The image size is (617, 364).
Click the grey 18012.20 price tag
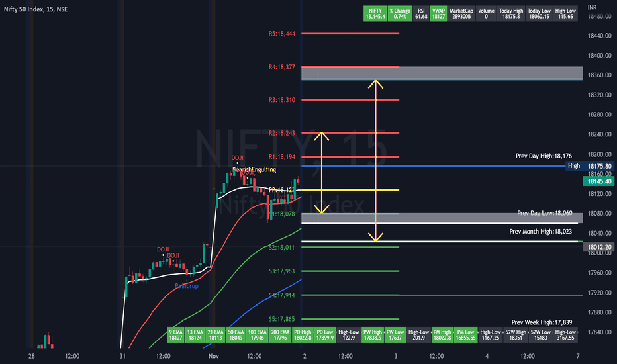click(x=598, y=247)
